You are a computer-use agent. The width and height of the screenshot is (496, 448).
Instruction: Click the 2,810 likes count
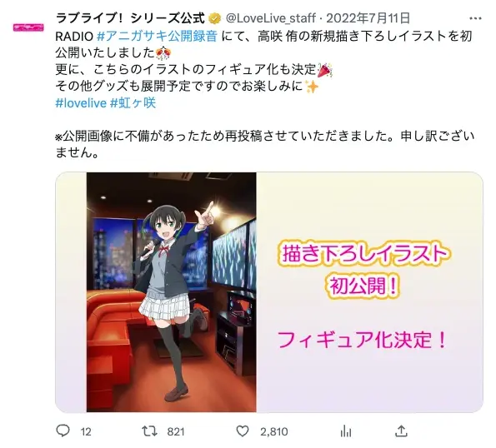(x=274, y=431)
